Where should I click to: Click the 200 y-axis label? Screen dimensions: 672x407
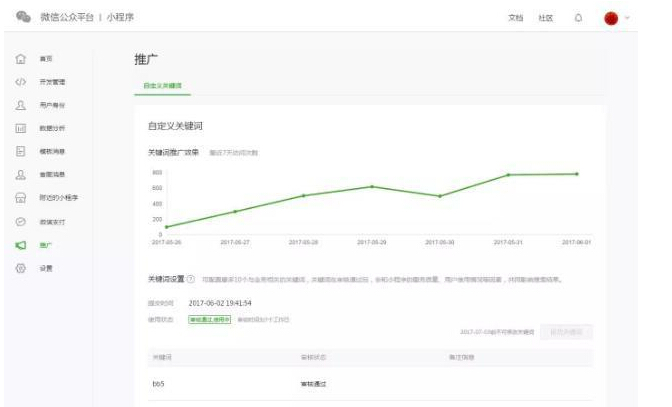pyautogui.click(x=157, y=219)
